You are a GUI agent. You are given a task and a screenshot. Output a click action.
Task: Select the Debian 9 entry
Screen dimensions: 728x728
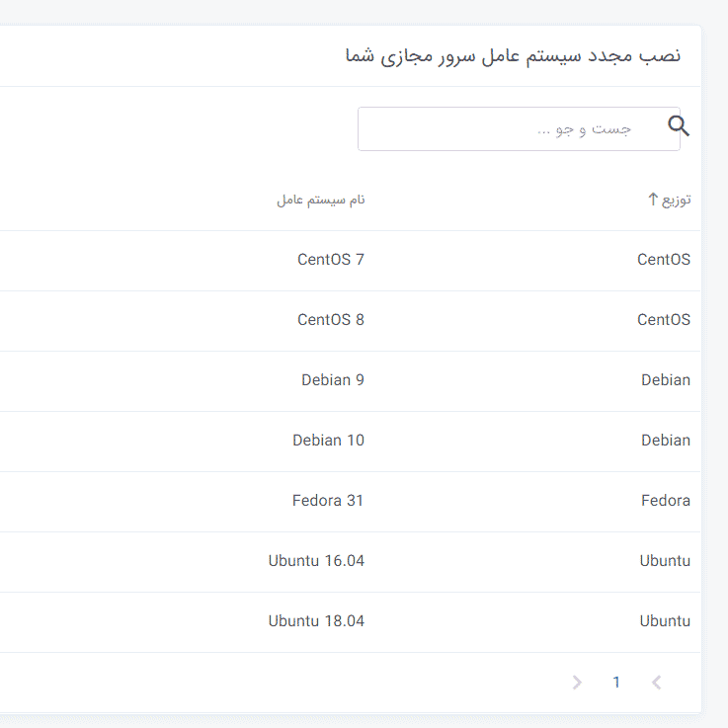point(333,379)
